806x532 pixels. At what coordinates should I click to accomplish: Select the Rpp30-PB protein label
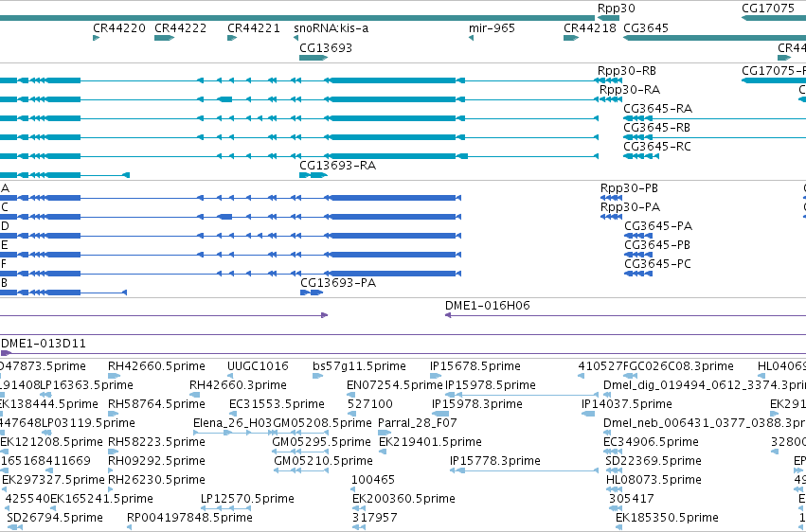(629, 188)
